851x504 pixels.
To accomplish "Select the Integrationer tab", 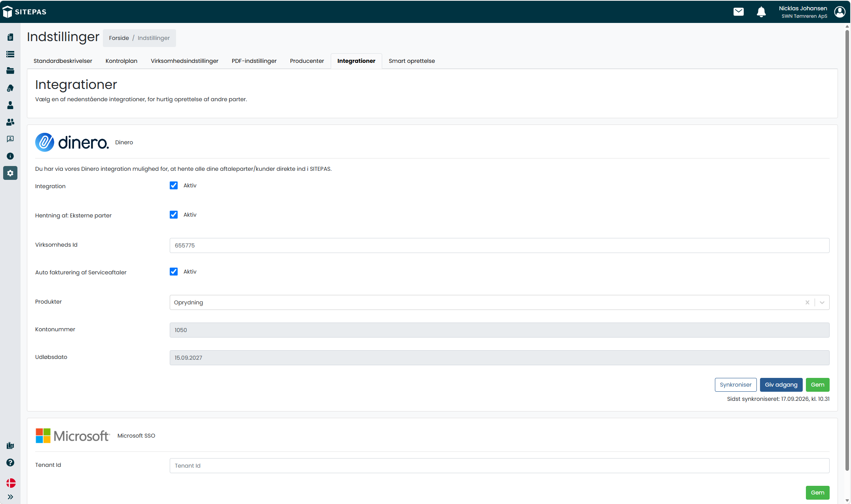I will (356, 61).
